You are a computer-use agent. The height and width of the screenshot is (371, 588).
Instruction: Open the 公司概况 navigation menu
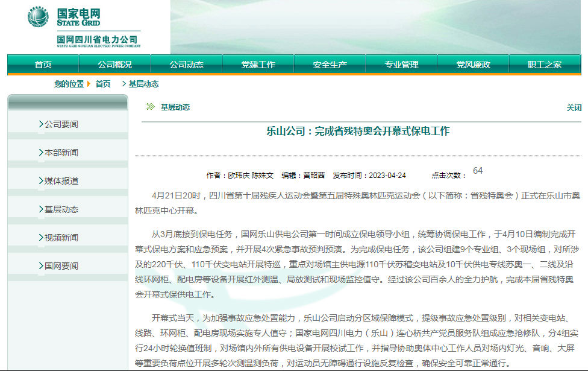click(114, 64)
